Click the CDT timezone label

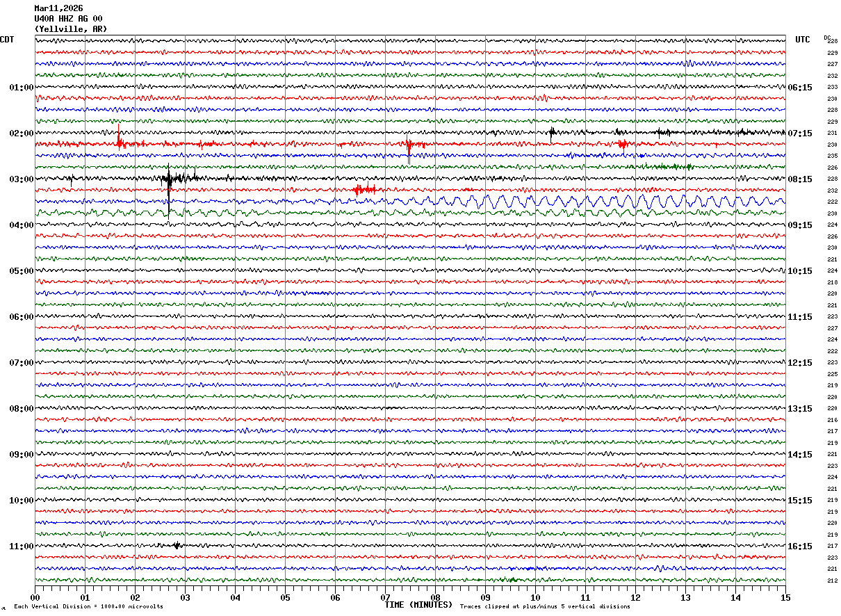point(7,40)
